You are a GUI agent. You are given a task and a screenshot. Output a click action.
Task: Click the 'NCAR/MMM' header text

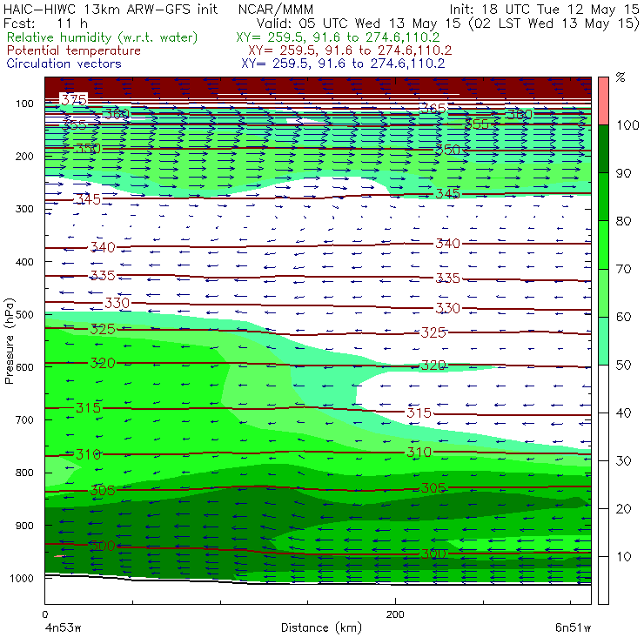(276, 9)
